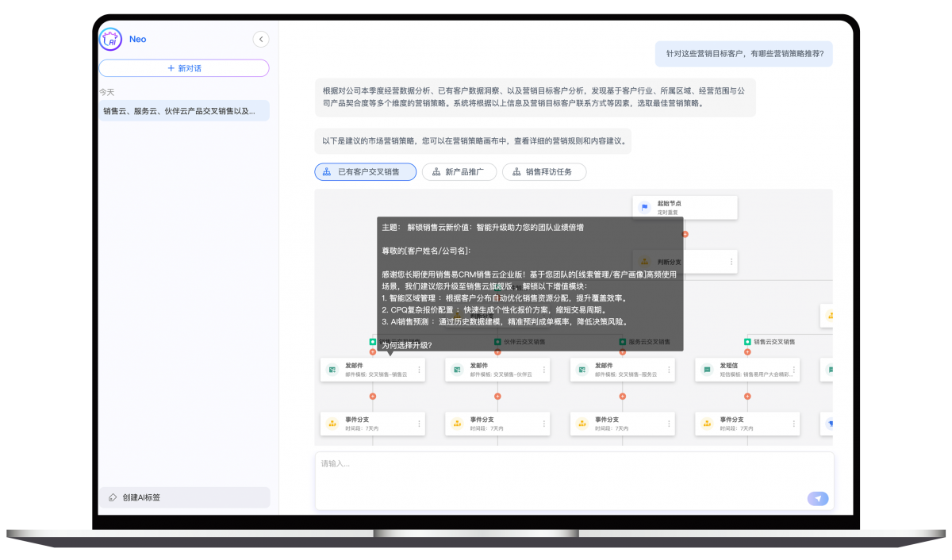This screenshot has height=560, width=952.
Task: Click the send arrow button in chat box
Action: click(818, 498)
